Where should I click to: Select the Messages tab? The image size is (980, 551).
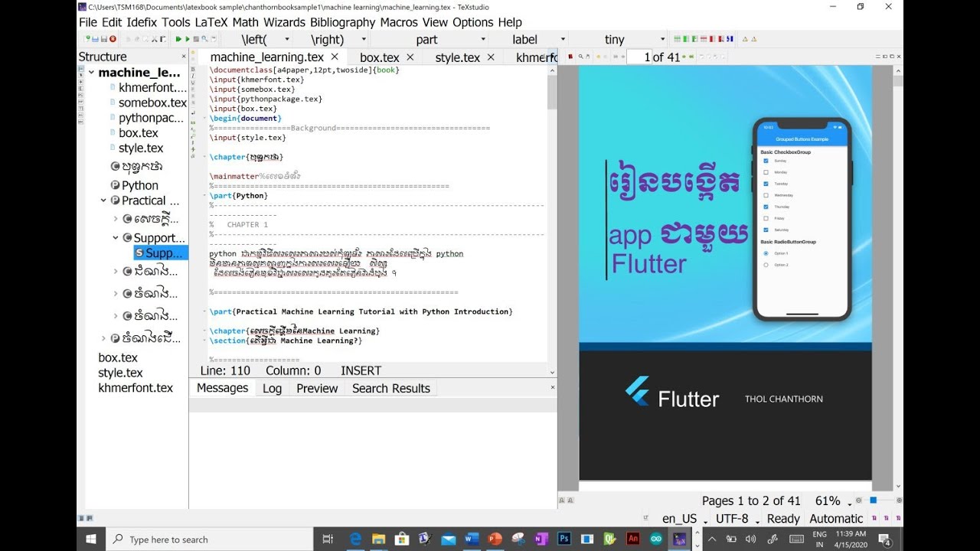(222, 388)
